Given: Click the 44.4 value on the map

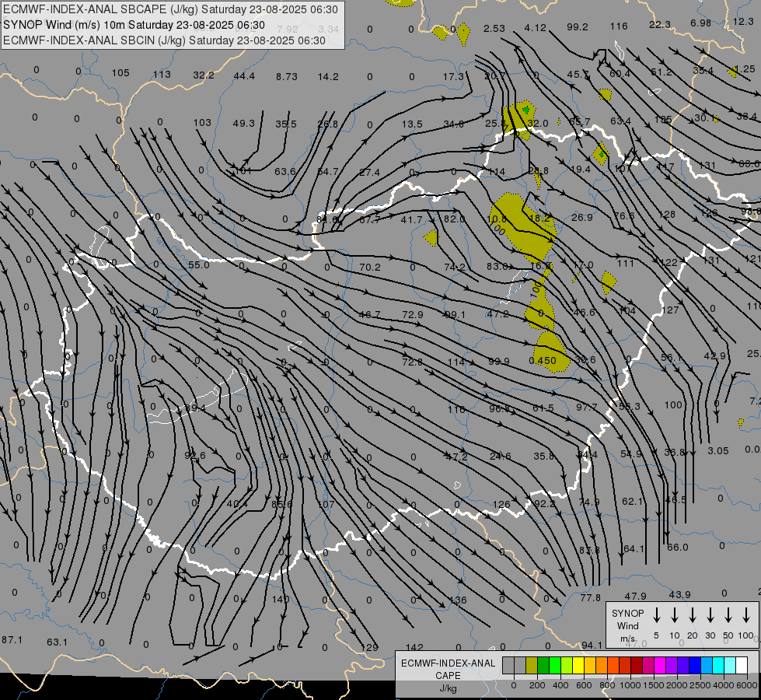Looking at the screenshot, I should click(x=243, y=76).
